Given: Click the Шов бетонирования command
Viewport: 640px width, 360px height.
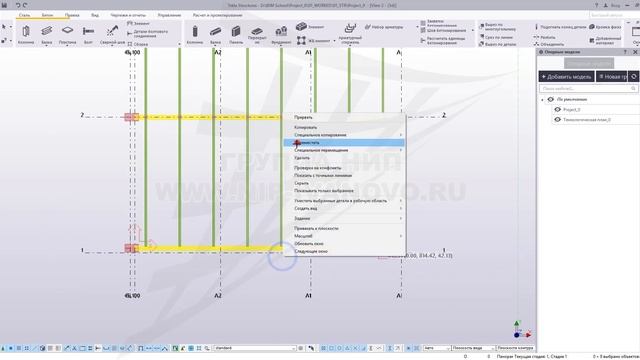Looking at the screenshot, I should point(443,30).
